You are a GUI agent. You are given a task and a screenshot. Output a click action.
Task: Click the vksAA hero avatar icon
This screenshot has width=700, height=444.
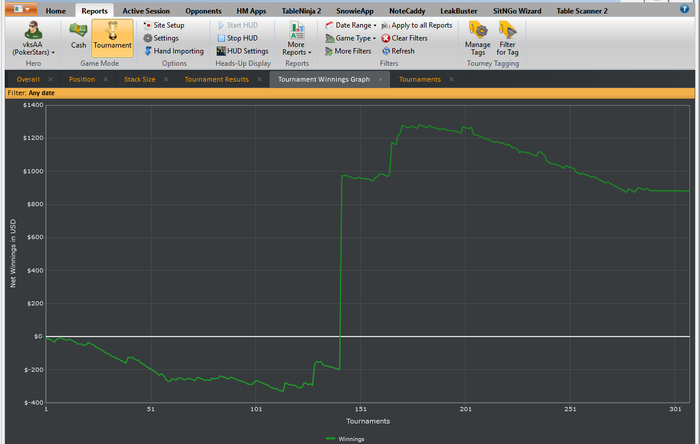click(x=33, y=30)
